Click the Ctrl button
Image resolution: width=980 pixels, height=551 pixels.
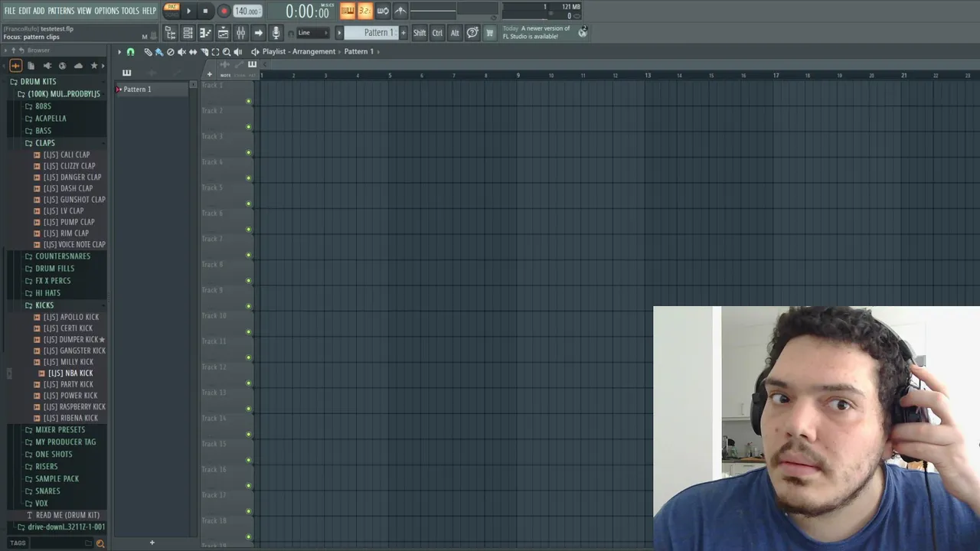tap(437, 33)
